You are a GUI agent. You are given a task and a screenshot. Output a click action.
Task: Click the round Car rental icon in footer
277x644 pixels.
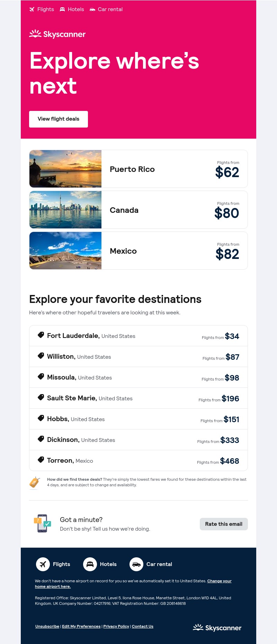tap(136, 564)
